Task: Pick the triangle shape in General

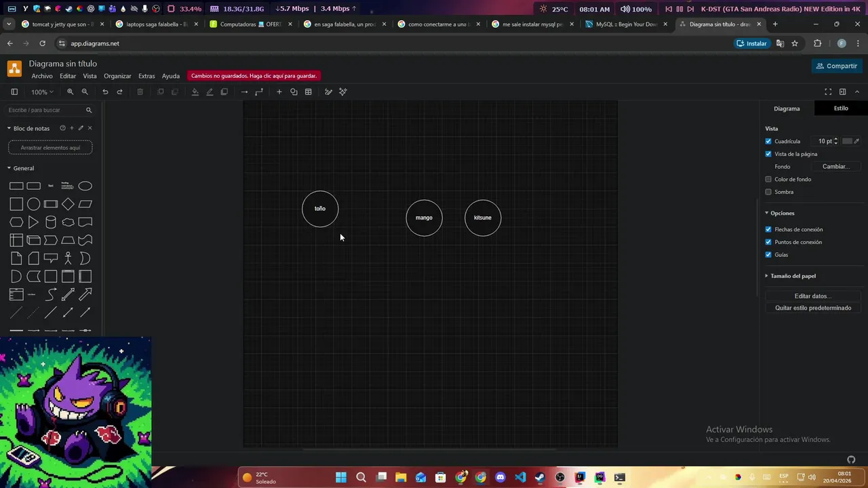Action: (33, 222)
